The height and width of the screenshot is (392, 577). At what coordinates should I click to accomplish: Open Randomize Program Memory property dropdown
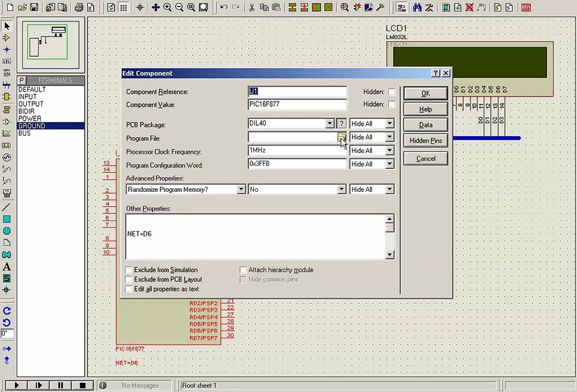241,189
